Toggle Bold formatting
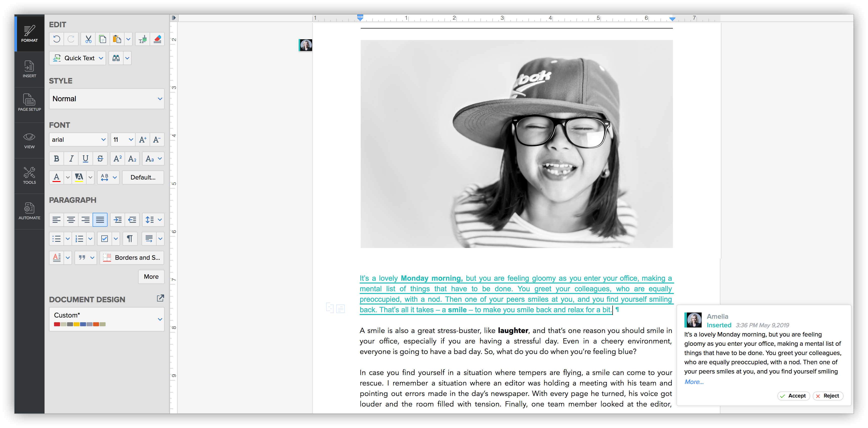Screen dimensions: 868x428 57,158
